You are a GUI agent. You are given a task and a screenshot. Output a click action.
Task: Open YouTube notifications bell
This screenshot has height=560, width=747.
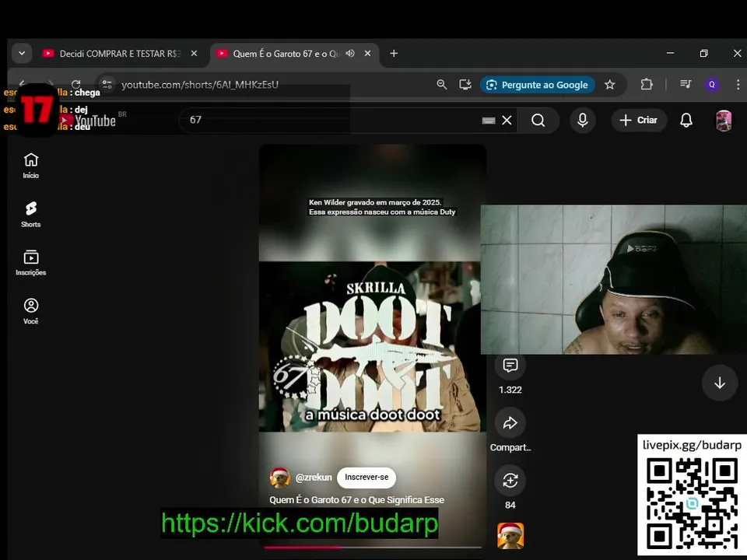coord(686,120)
